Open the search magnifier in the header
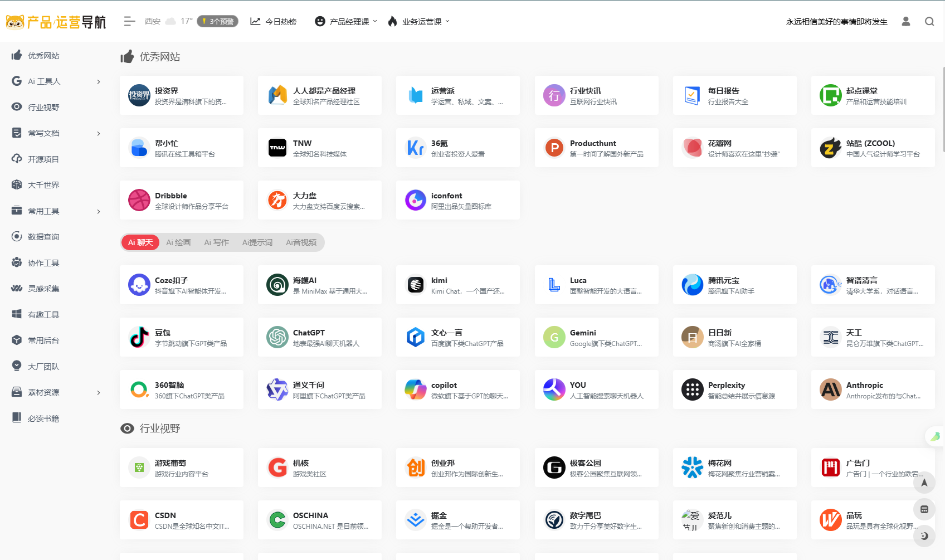This screenshot has width=945, height=560. 929,22
